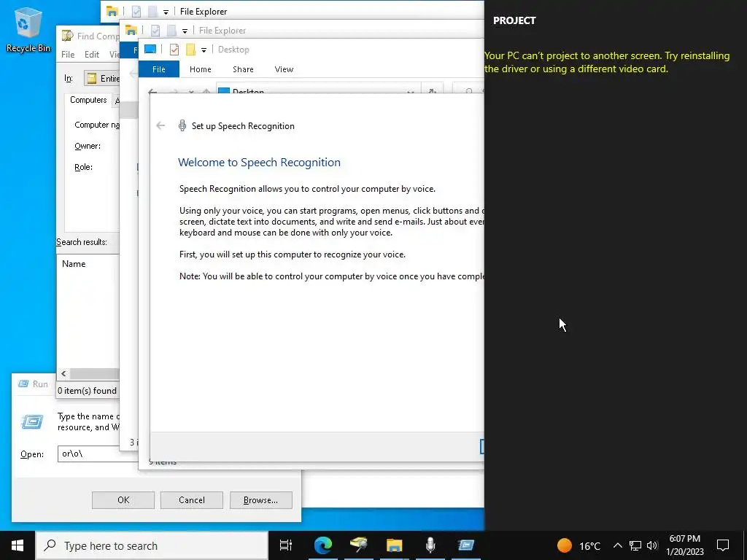747x560 pixels.
Task: Switch to Speech Recognition microphone taskbar icon
Action: [x=430, y=545]
